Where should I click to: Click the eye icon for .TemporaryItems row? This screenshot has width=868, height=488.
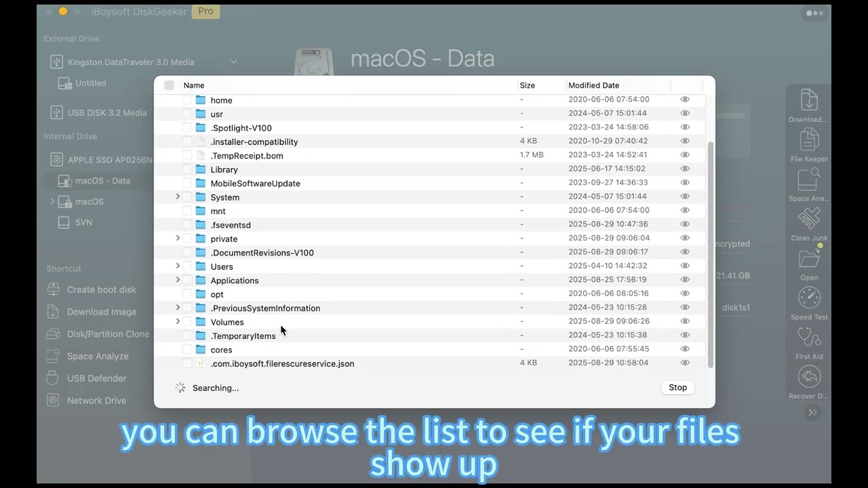(685, 335)
